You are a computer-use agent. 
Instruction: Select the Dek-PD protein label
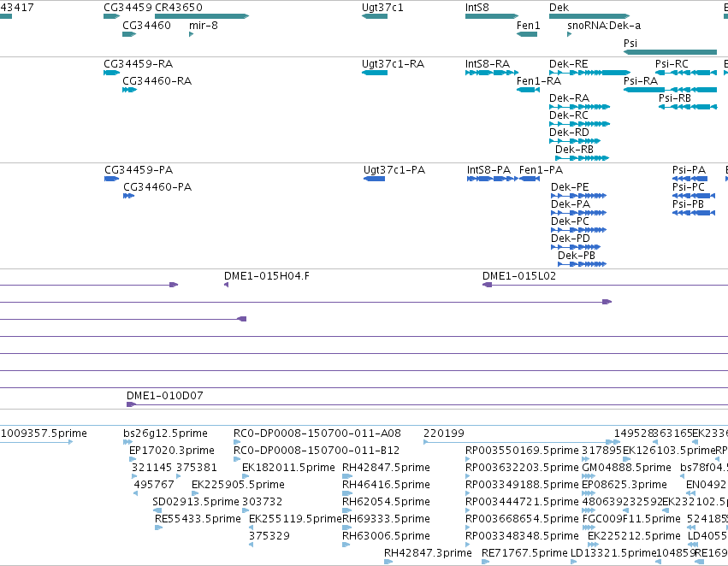(570, 239)
